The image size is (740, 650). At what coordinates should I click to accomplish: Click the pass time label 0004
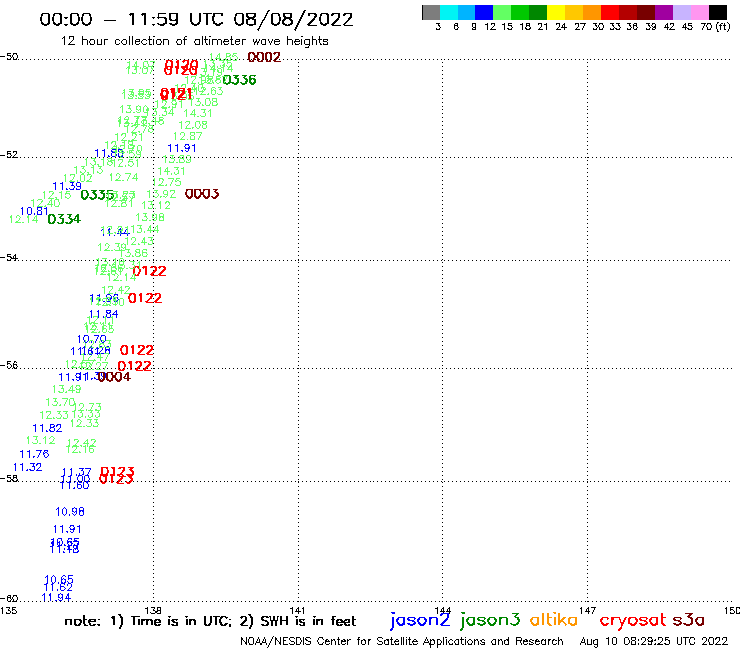tap(114, 376)
